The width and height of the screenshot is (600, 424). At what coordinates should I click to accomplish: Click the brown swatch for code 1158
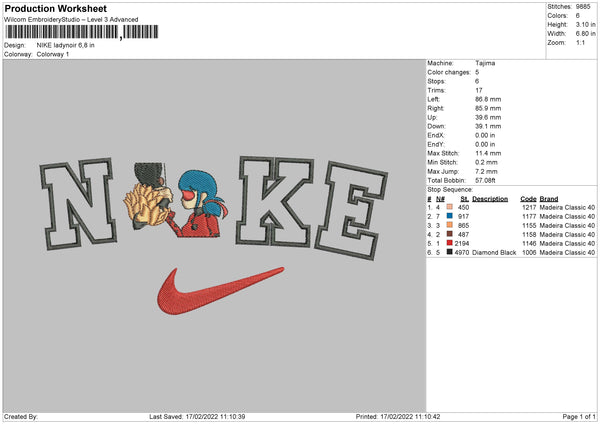point(450,234)
